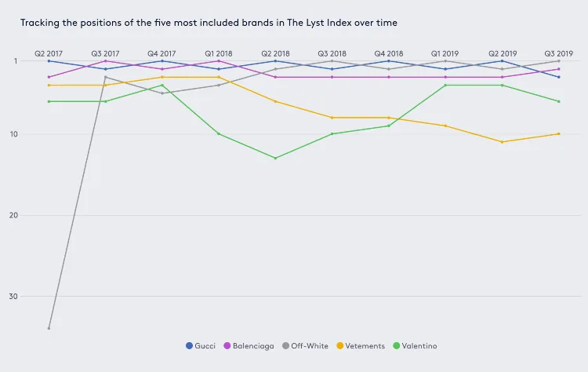Select the gray Off-White legend dot
The image size is (588, 372).
click(285, 346)
